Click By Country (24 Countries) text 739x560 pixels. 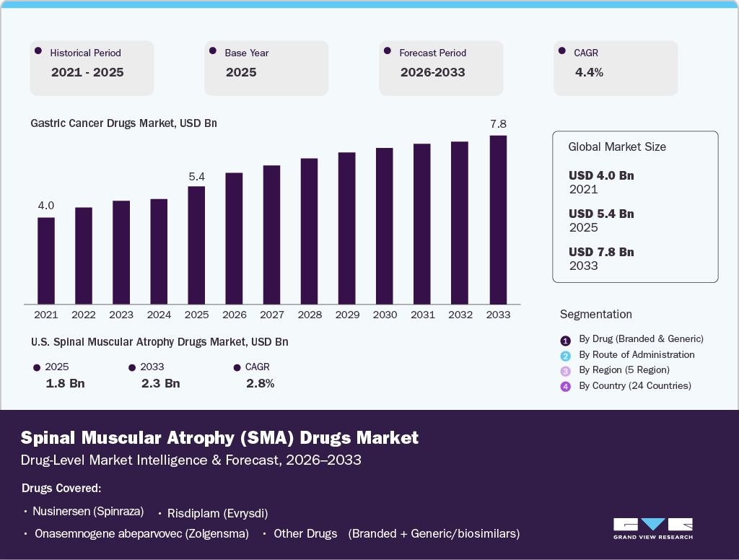click(635, 385)
